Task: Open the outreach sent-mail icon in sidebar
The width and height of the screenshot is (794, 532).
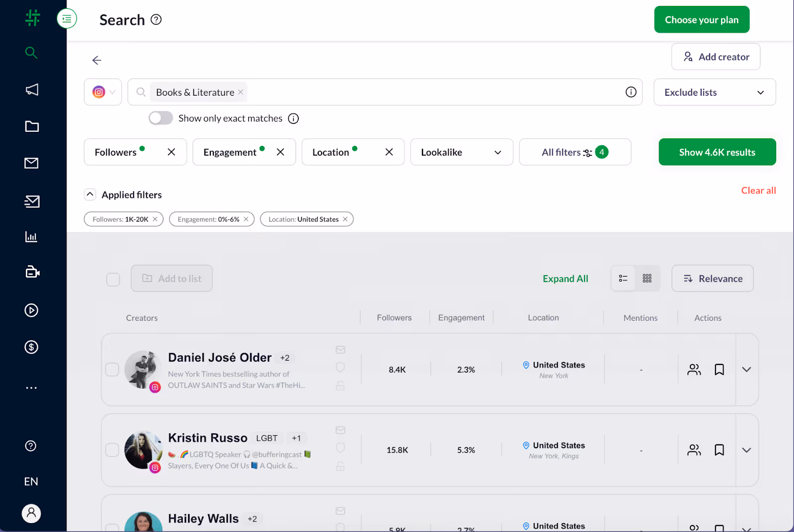Action: point(32,201)
